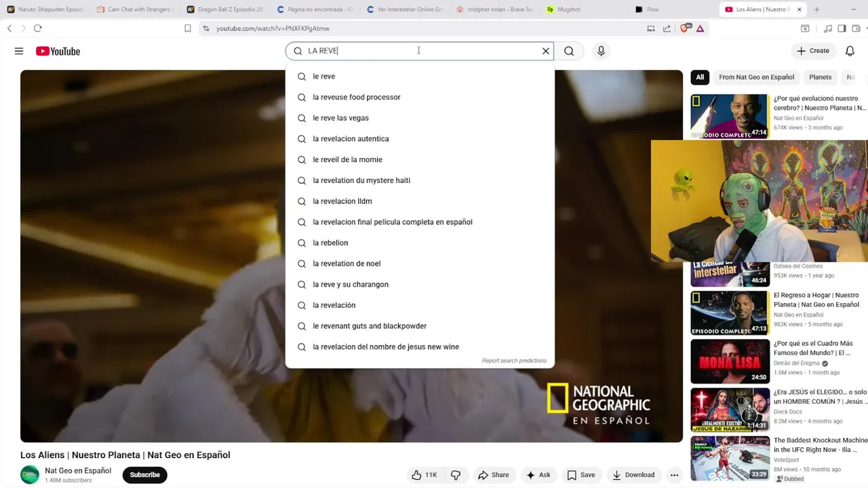The image size is (868, 488).
Task: Switch to the Mugshot tab
Action: pos(586,9)
